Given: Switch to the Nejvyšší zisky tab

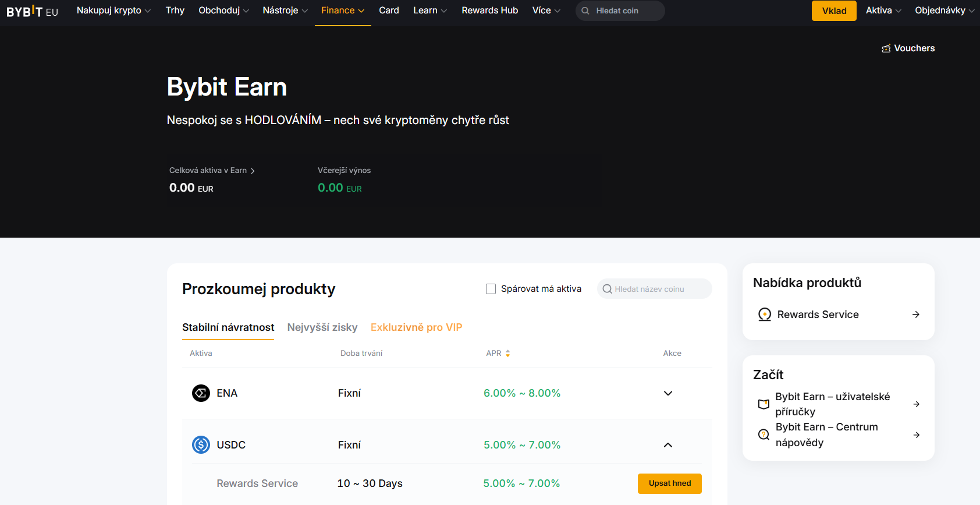Looking at the screenshot, I should [322, 327].
